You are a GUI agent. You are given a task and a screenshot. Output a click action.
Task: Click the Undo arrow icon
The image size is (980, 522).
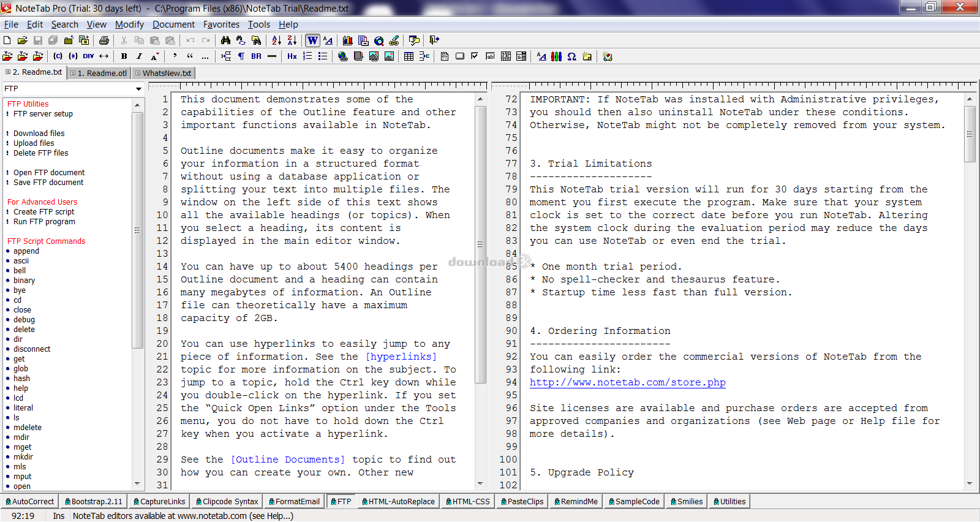pos(190,40)
